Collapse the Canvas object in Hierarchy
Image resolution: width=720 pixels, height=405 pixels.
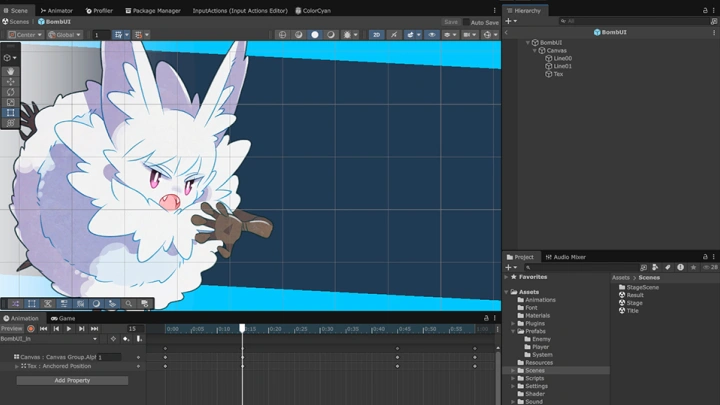point(535,51)
